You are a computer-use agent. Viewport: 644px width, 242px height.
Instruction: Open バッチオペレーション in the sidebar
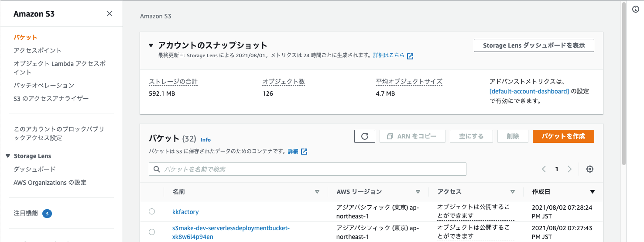point(44,86)
